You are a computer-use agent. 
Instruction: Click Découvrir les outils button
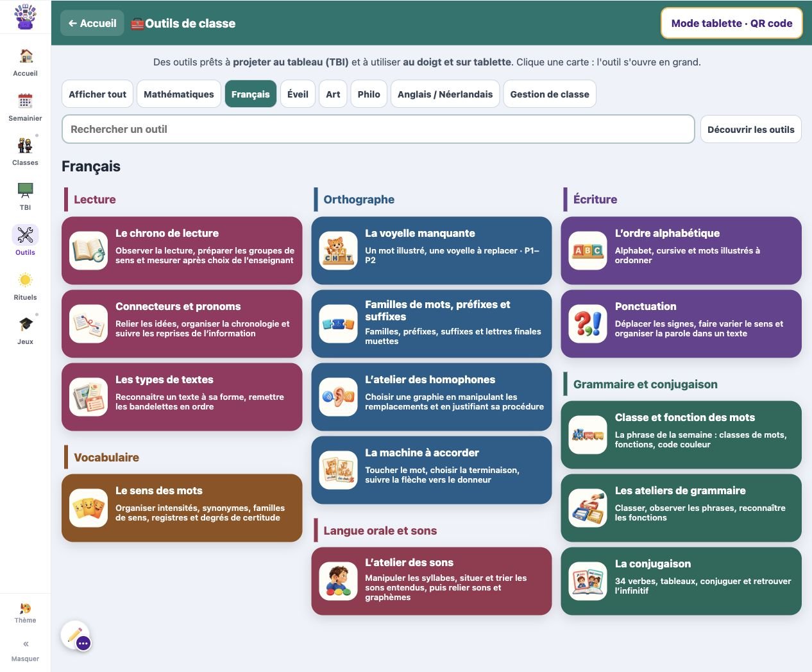click(x=750, y=129)
